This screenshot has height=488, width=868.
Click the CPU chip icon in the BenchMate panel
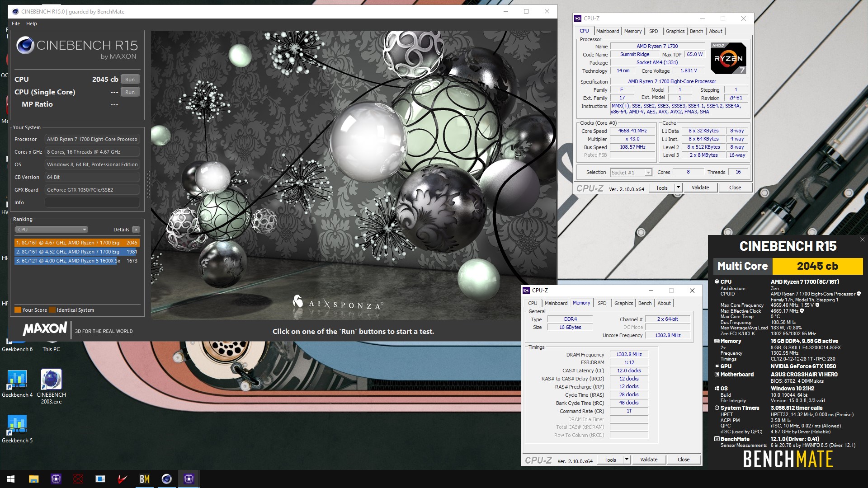[717, 282]
